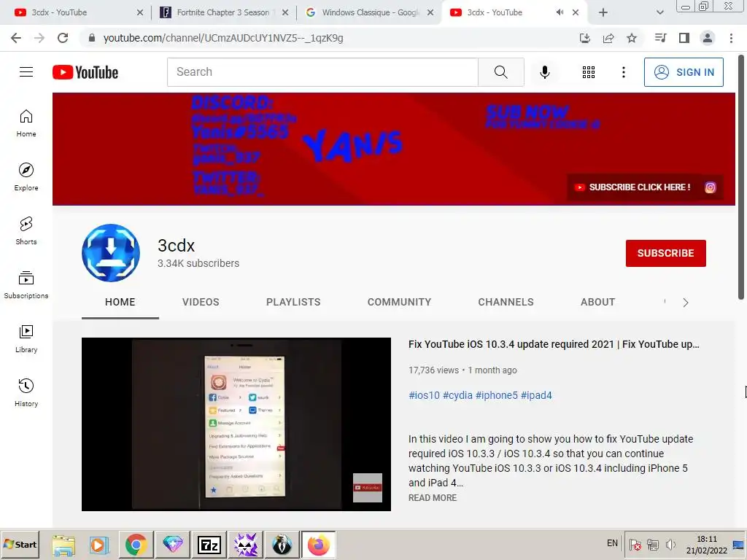
Task: Switch to Windows Classique Google tab
Action: pos(371,12)
